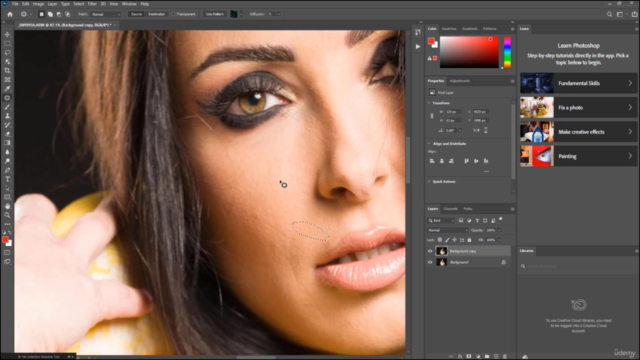Click align left edges icon

432,161
